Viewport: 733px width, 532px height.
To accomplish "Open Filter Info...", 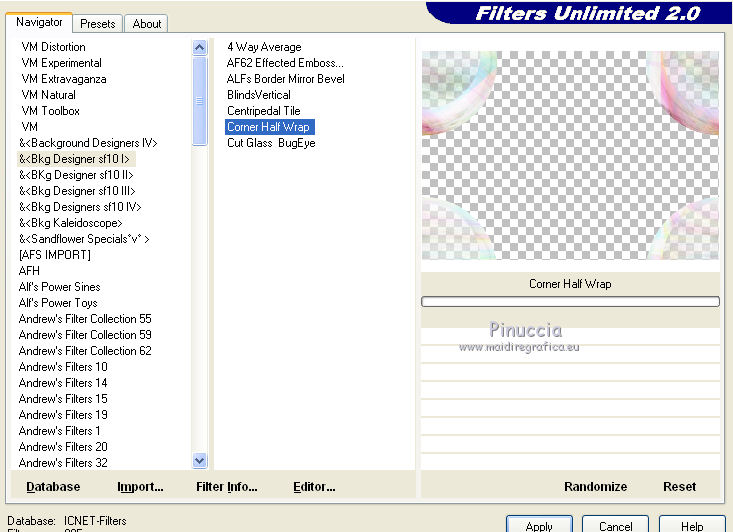I will (x=227, y=487).
